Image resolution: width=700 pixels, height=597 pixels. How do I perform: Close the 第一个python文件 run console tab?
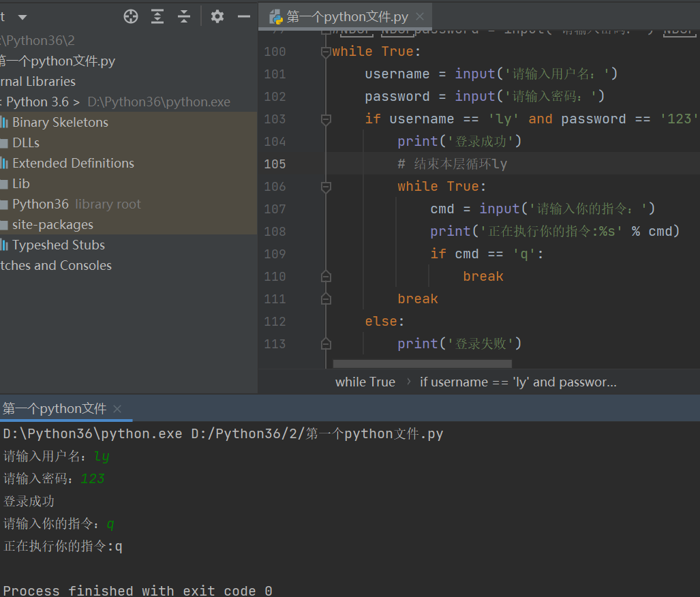click(117, 409)
